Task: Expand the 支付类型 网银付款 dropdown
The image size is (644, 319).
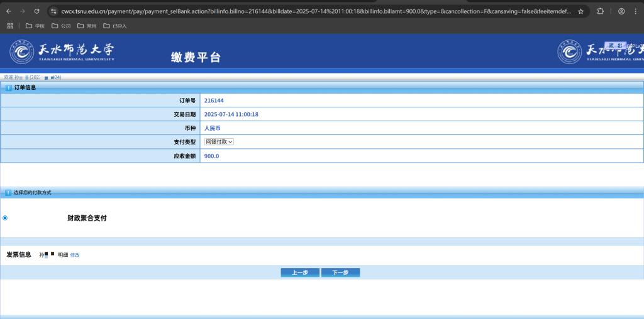Action: click(x=219, y=142)
